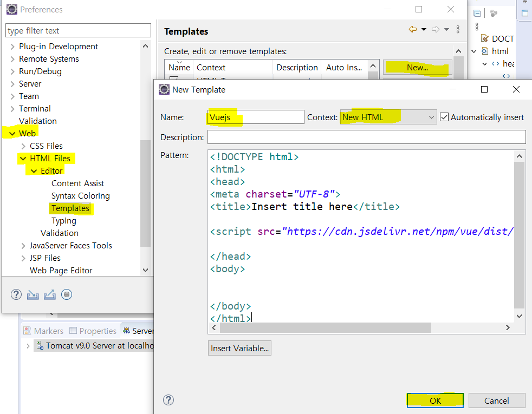Click the Description column header

[297, 68]
